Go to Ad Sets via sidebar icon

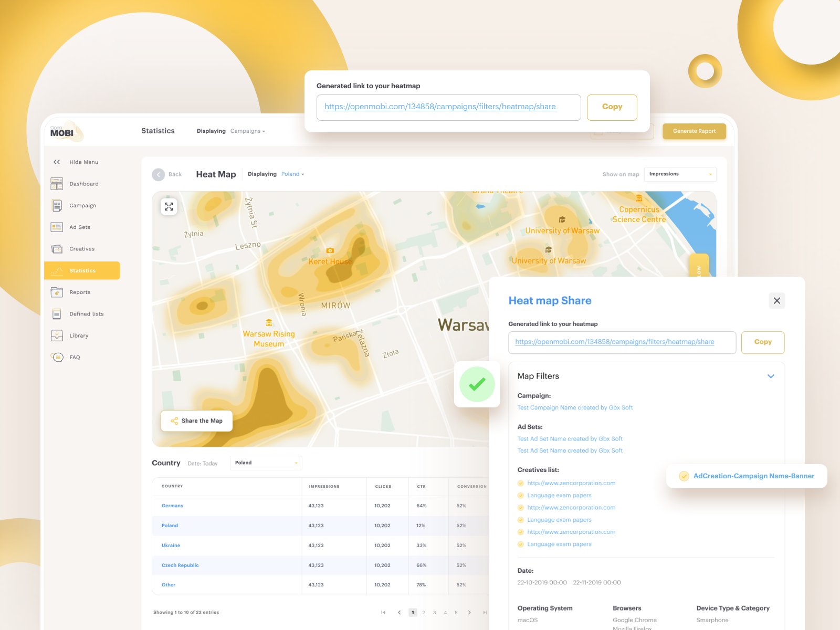pos(57,227)
